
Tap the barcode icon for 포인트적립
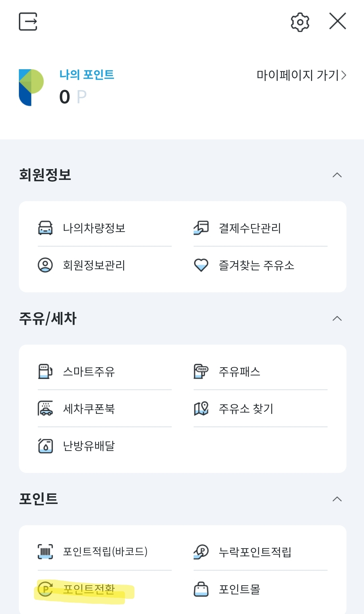(x=45, y=552)
